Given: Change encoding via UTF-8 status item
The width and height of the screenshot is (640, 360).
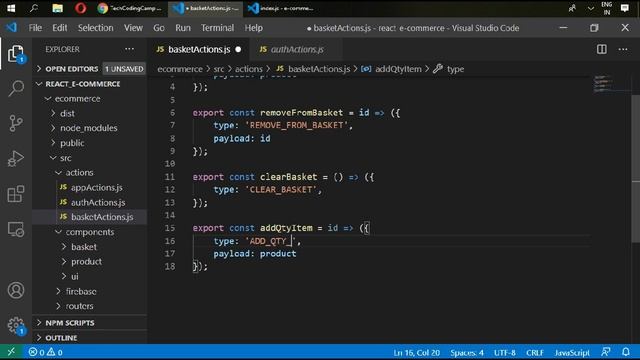Looking at the screenshot, I should pos(504,352).
